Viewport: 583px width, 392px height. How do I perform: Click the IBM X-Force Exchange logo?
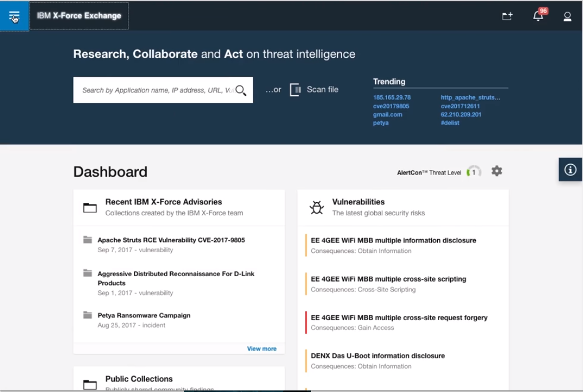pyautogui.click(x=79, y=16)
